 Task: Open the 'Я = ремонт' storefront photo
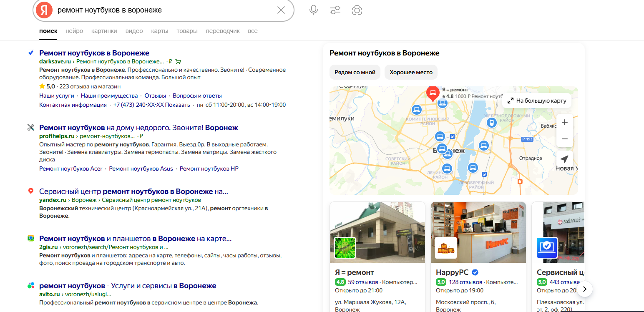click(x=377, y=232)
